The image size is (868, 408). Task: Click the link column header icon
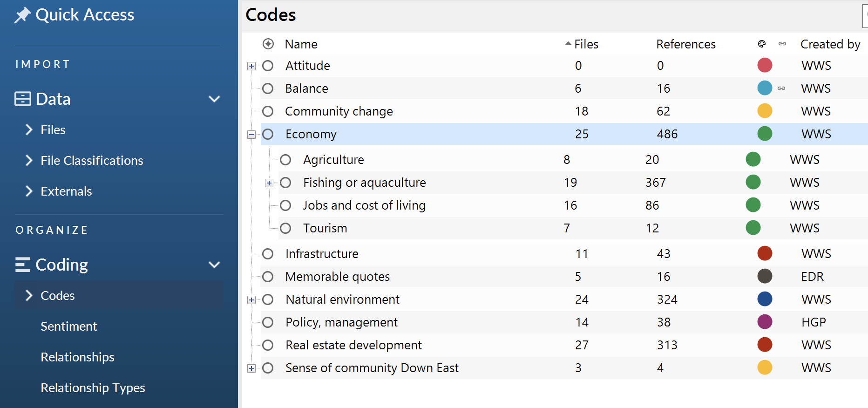pyautogui.click(x=782, y=44)
